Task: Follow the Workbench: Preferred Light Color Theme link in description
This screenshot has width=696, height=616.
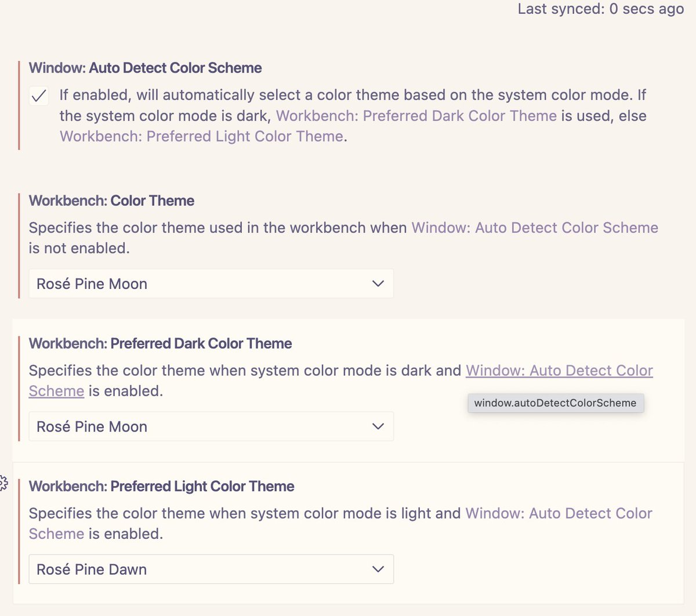Action: click(201, 136)
